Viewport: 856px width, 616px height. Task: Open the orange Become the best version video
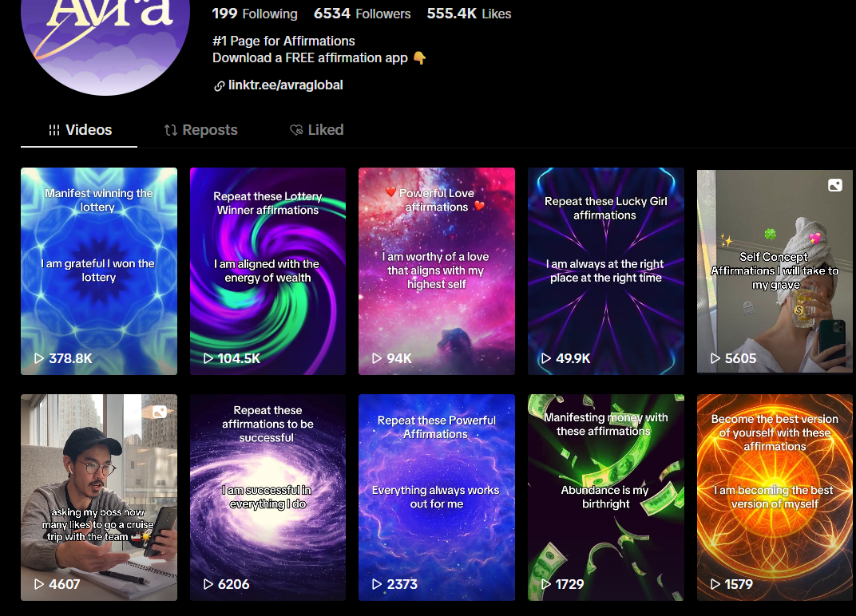[x=775, y=498]
